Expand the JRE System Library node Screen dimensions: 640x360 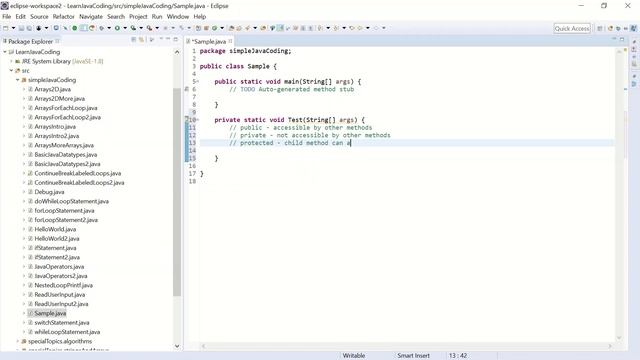[11, 61]
